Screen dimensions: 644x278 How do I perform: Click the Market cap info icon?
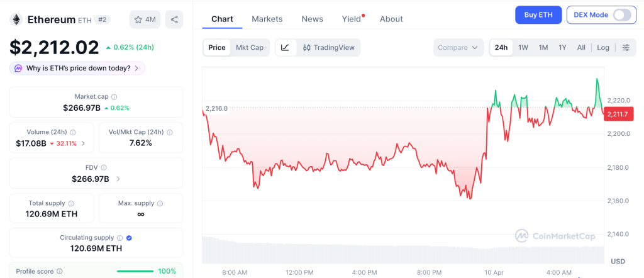point(114,97)
